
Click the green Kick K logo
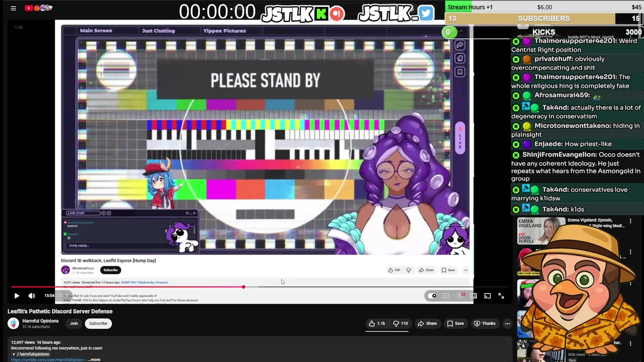tap(321, 13)
